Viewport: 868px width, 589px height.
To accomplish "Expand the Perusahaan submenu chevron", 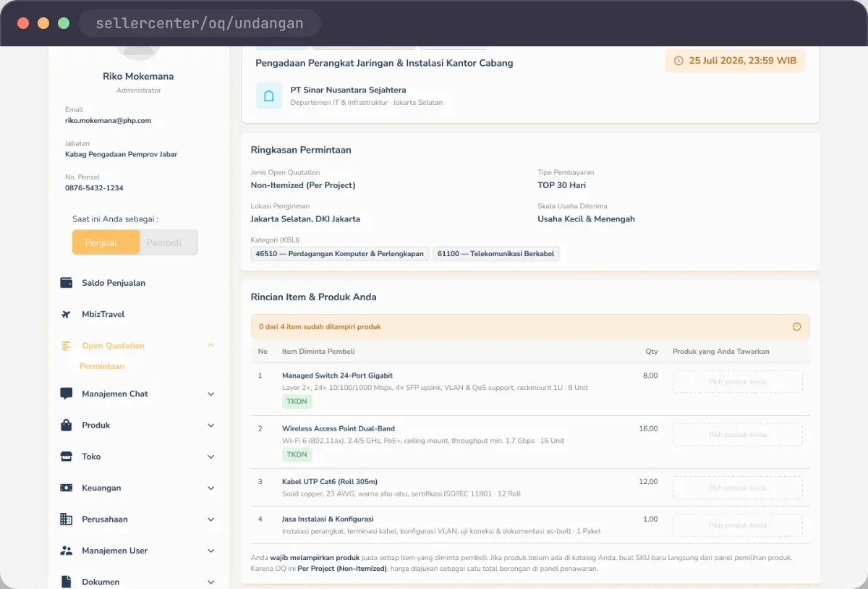I will [x=211, y=520].
